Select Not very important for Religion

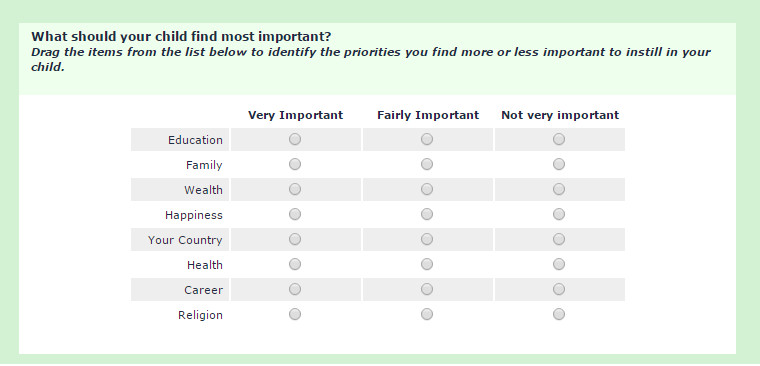[x=559, y=314]
